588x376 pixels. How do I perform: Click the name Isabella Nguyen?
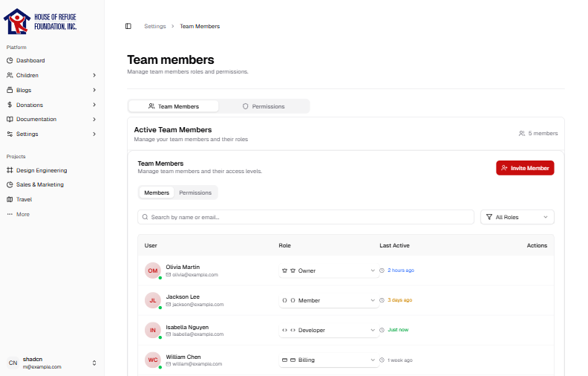[187, 327]
